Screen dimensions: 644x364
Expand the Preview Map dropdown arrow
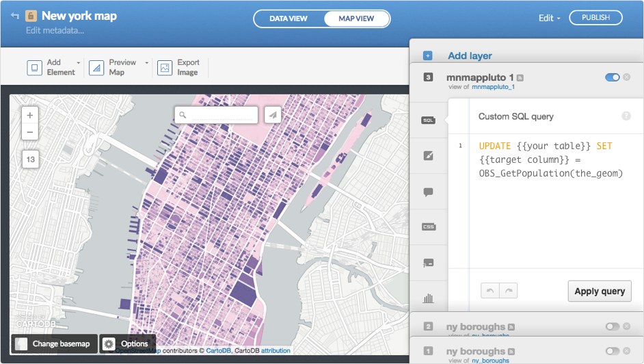click(146, 63)
